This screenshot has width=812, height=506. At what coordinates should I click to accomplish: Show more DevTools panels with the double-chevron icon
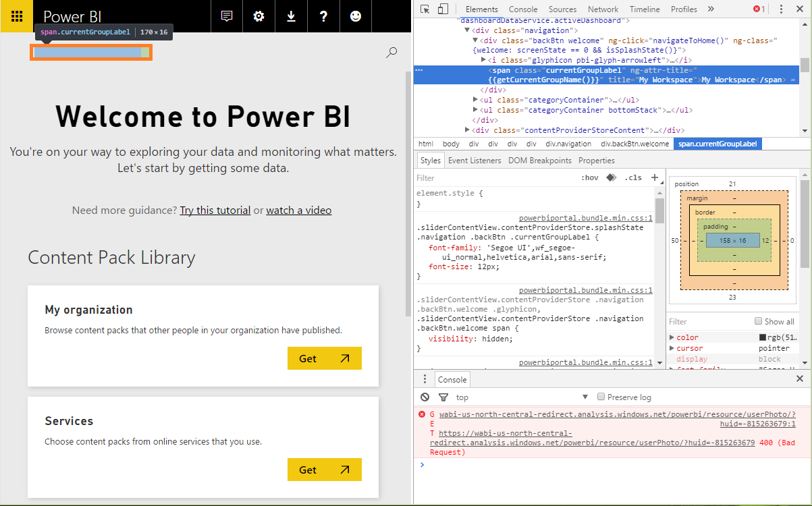[x=711, y=9]
